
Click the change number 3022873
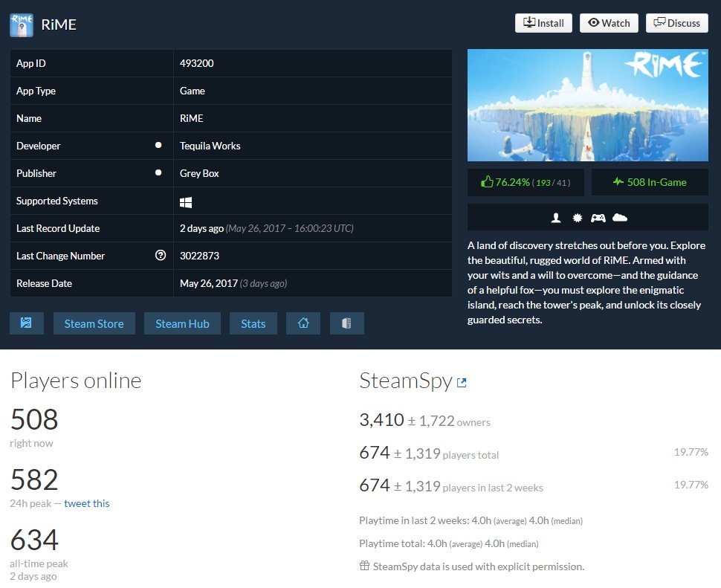199,256
